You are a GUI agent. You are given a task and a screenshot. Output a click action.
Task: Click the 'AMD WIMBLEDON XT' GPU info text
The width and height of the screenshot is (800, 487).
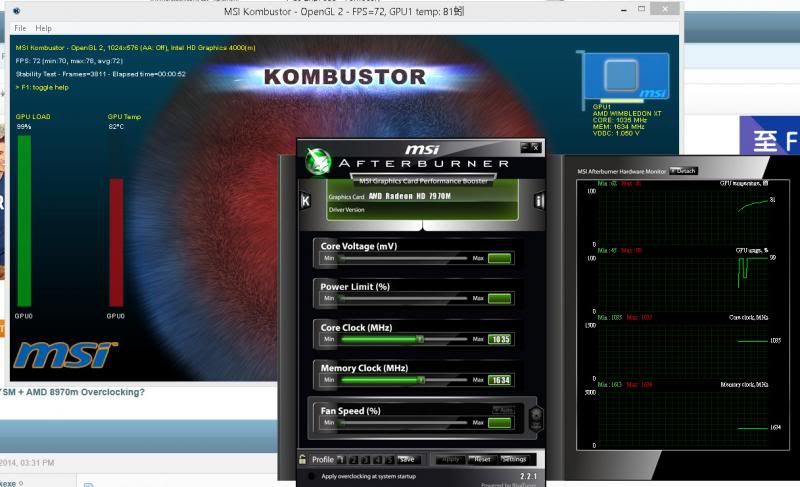tap(627, 113)
